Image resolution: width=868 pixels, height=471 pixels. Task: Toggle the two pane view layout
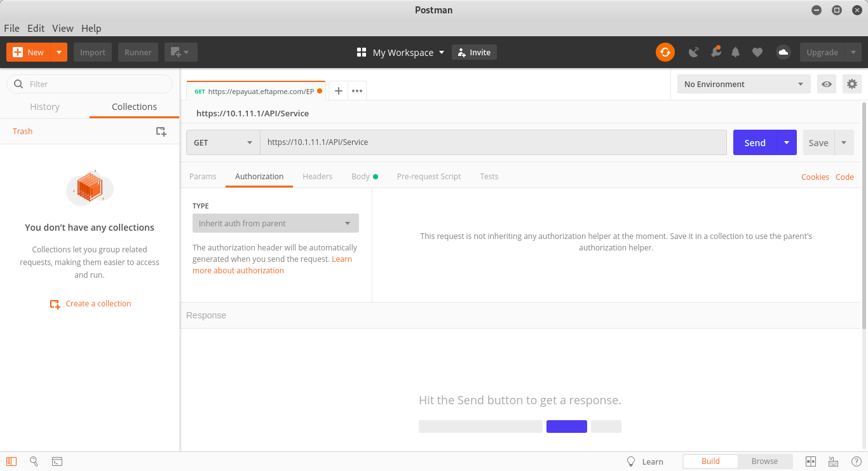click(810, 461)
